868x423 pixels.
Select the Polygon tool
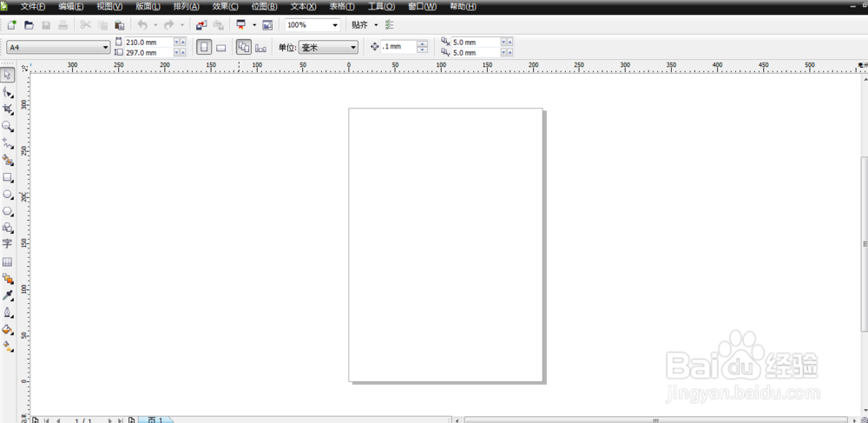tap(8, 212)
